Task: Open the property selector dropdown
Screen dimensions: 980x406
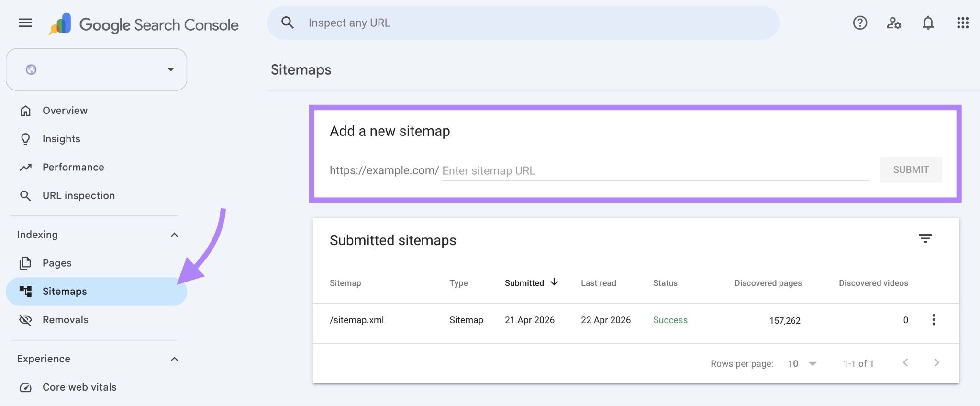Action: click(x=96, y=69)
